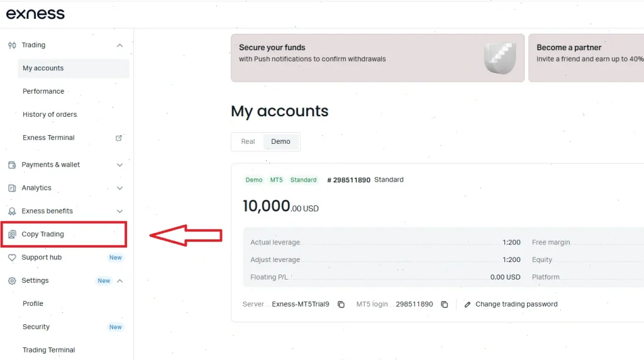Click Change trading password link

pos(516,304)
